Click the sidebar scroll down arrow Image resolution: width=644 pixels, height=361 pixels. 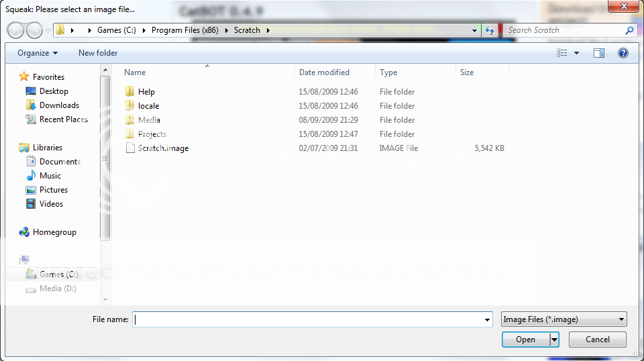105,300
